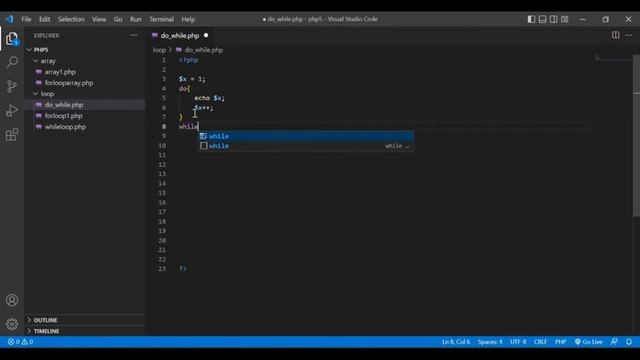The width and height of the screenshot is (640, 360).
Task: Open the Accounts menu icon
Action: pos(12,300)
